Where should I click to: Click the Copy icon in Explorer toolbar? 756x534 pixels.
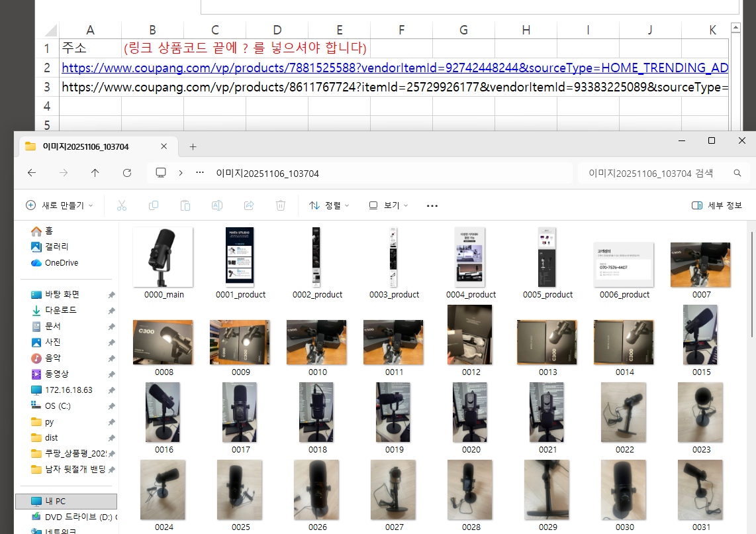154,205
